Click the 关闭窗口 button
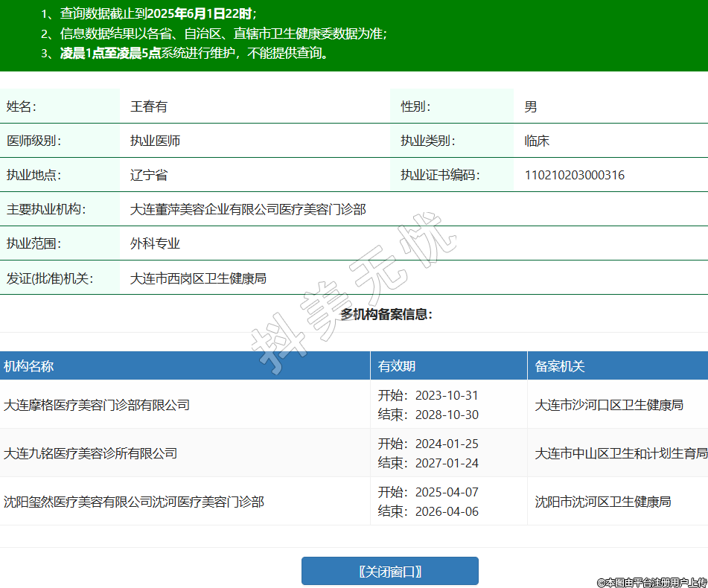This screenshot has width=708, height=588. pyautogui.click(x=389, y=571)
